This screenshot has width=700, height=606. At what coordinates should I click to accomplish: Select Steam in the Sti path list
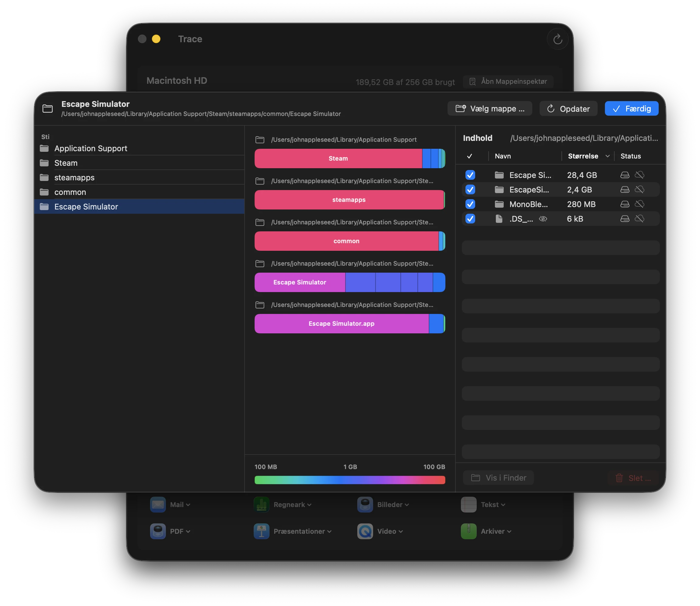[x=139, y=163]
